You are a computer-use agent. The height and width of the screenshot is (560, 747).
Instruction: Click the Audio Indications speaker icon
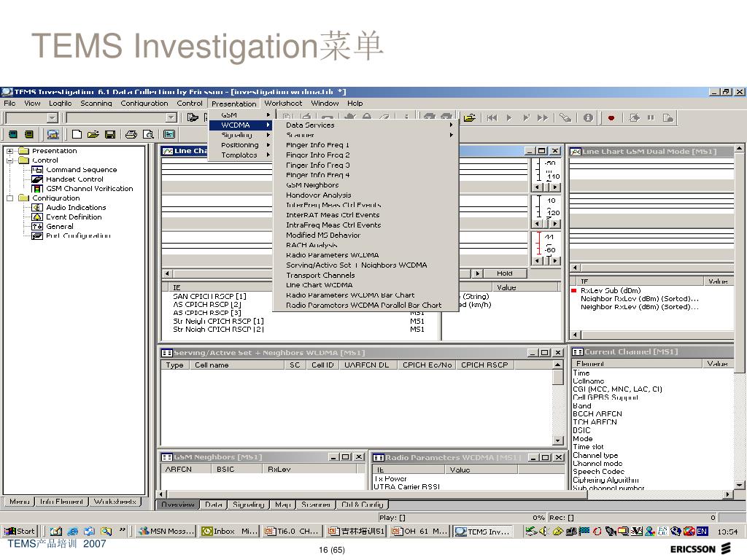tap(37, 208)
